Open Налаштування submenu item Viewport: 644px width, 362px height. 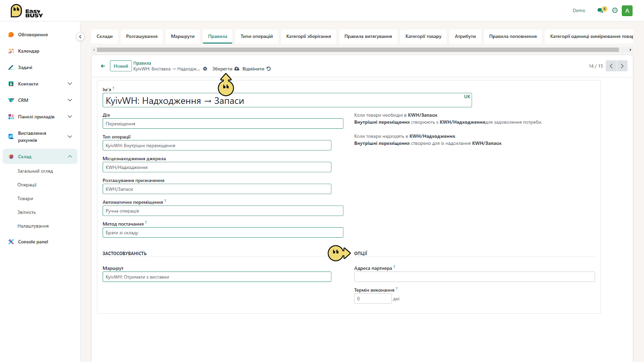click(33, 226)
